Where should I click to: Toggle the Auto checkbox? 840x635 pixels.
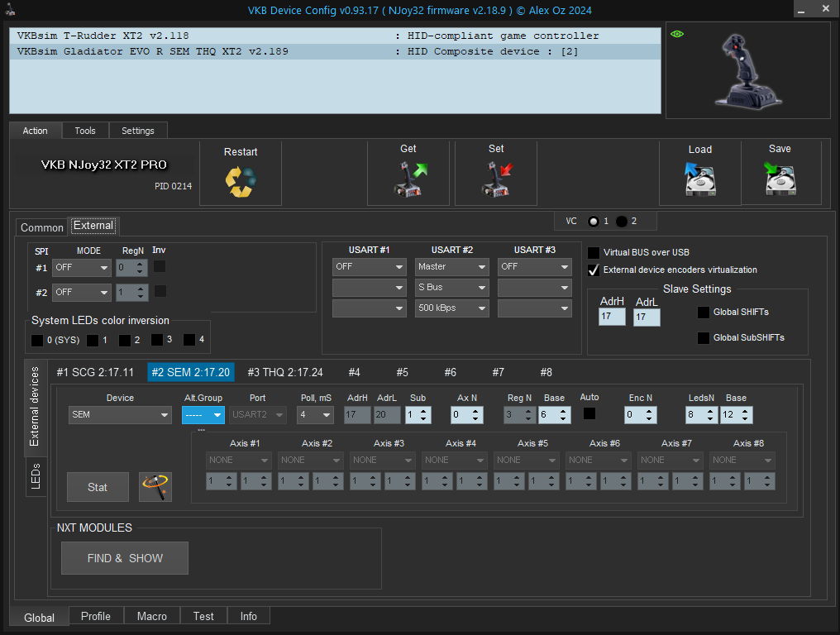click(x=589, y=413)
